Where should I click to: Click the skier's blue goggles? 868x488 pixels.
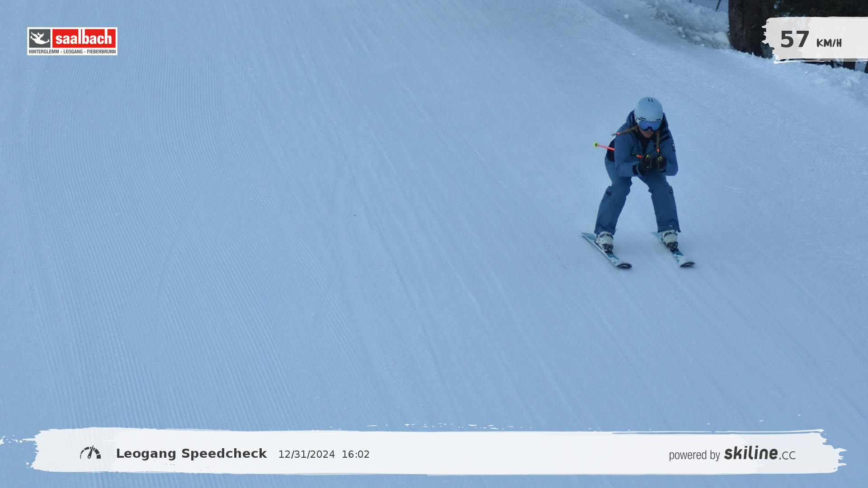click(649, 125)
